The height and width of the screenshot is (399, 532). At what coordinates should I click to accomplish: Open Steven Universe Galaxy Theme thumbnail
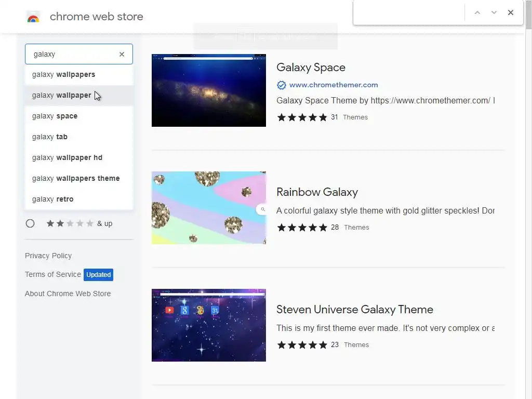tap(209, 325)
